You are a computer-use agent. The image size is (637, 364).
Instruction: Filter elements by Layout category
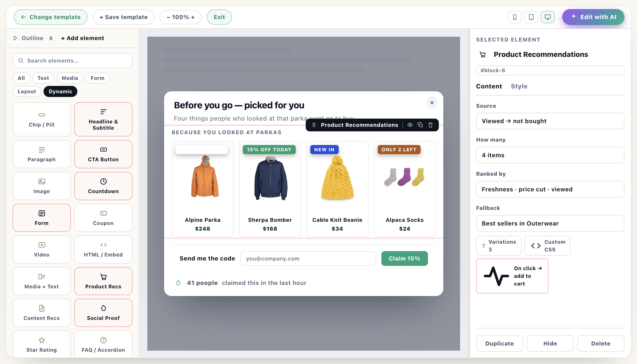point(27,92)
